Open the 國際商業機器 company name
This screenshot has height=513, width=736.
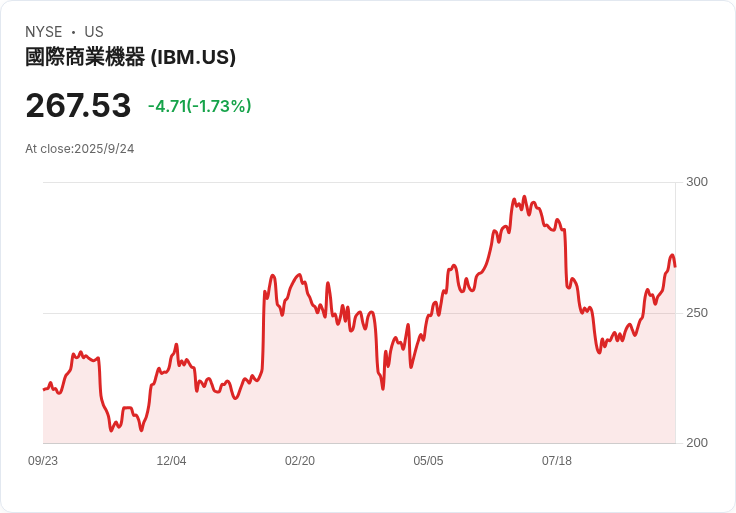(x=85, y=57)
